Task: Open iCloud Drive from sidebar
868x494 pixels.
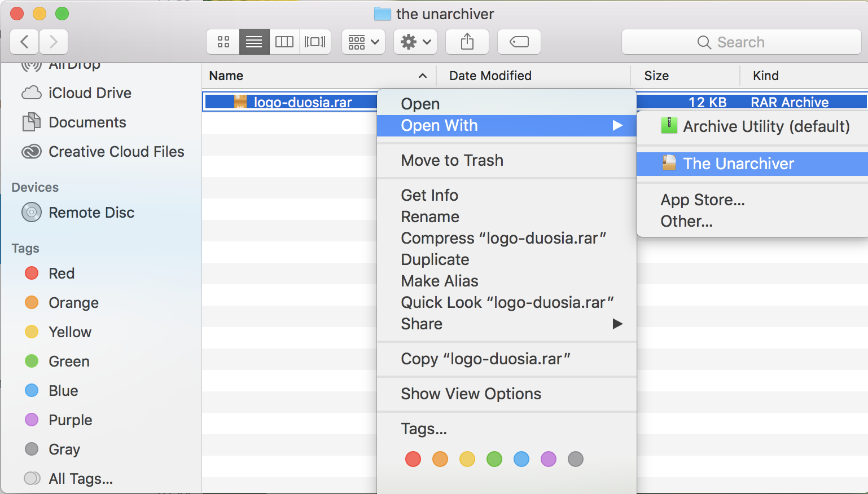Action: pyautogui.click(x=90, y=93)
